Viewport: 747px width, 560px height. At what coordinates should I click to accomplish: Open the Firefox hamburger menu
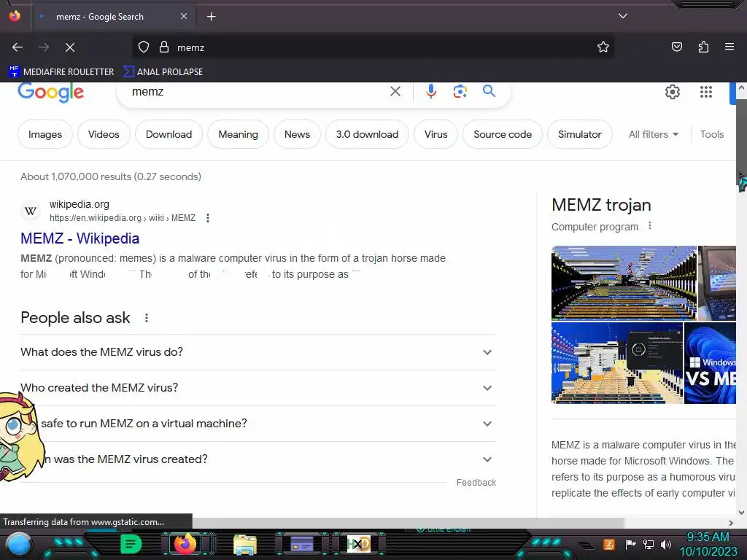click(729, 47)
